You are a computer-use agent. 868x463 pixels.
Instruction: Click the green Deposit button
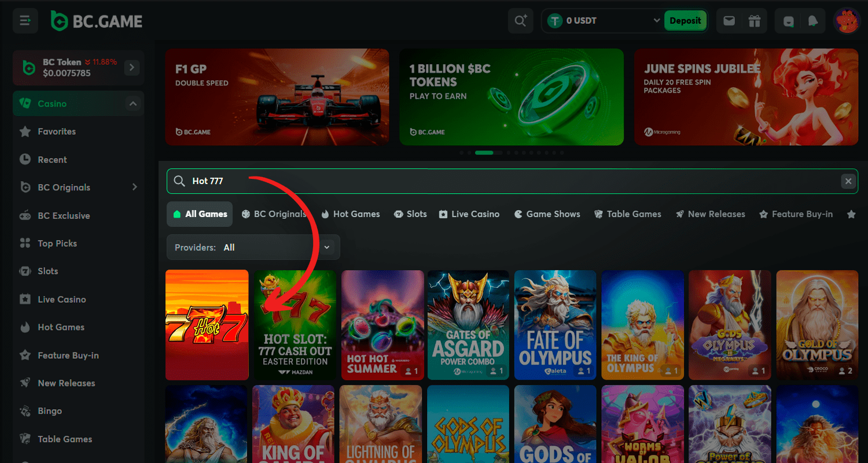[x=685, y=21]
